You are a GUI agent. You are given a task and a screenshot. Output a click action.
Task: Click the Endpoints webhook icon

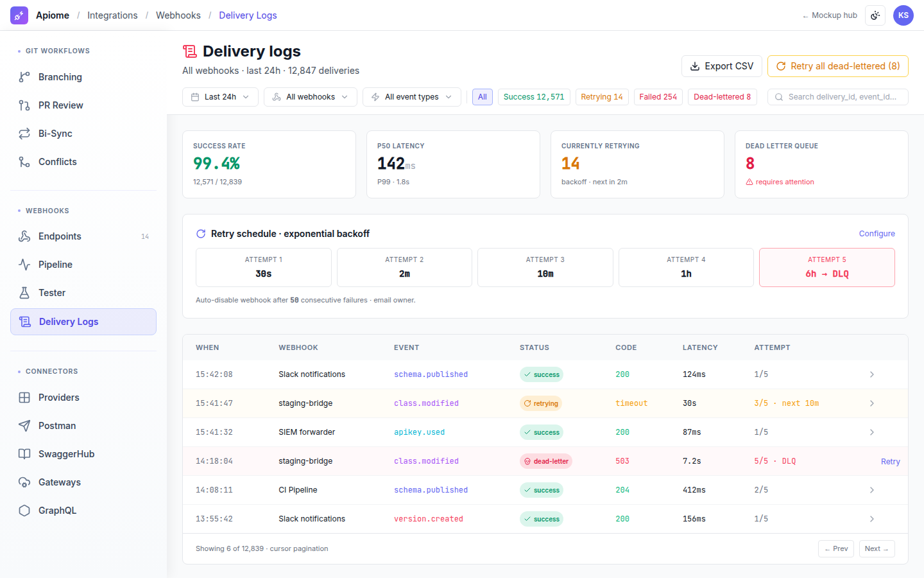click(x=24, y=236)
